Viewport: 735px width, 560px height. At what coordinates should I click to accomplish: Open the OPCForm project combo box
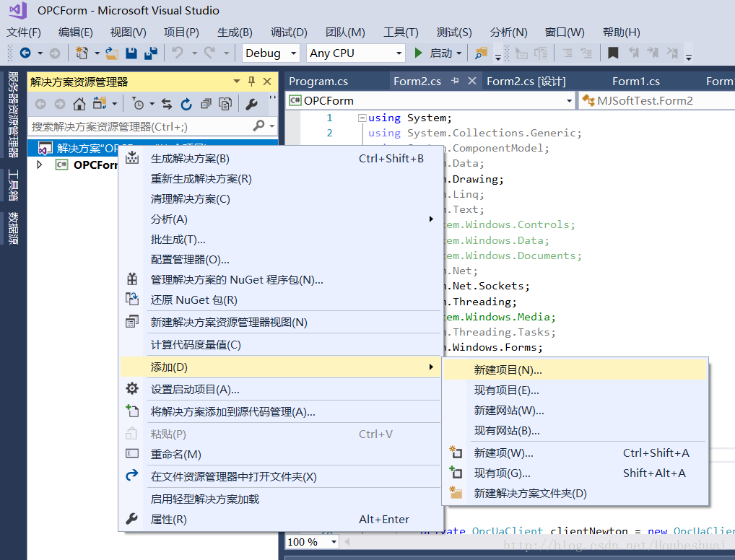point(430,101)
